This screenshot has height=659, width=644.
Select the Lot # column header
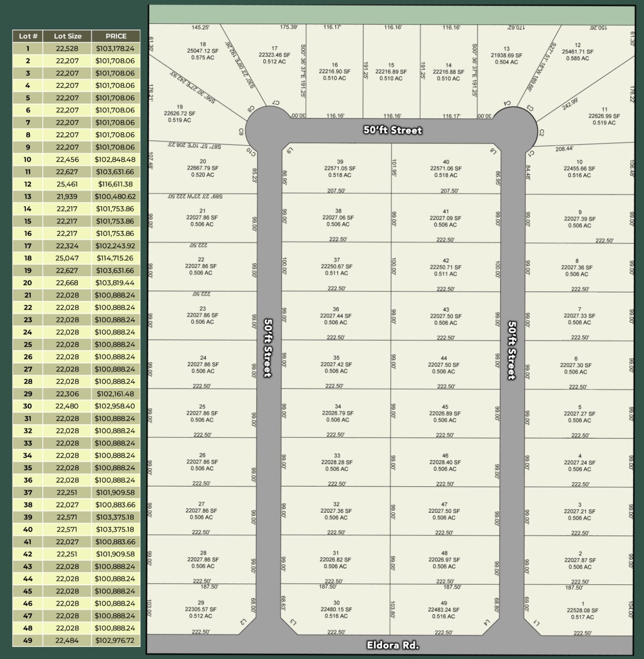point(27,36)
